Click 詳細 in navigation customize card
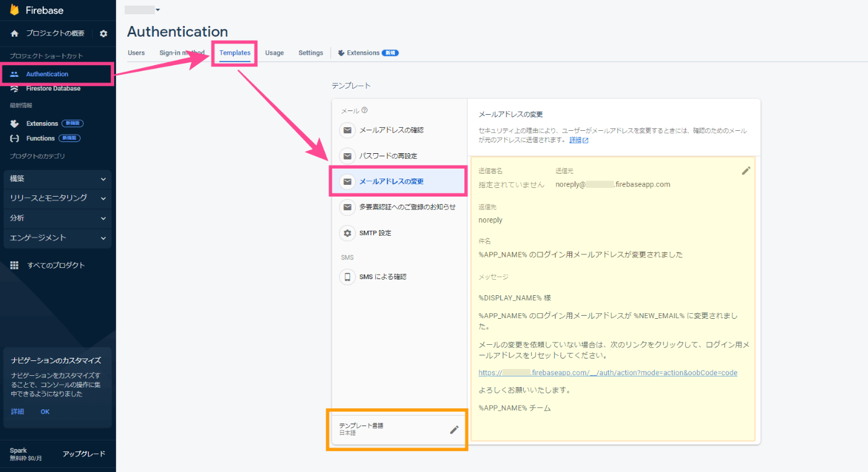The image size is (868, 472). coord(17,412)
